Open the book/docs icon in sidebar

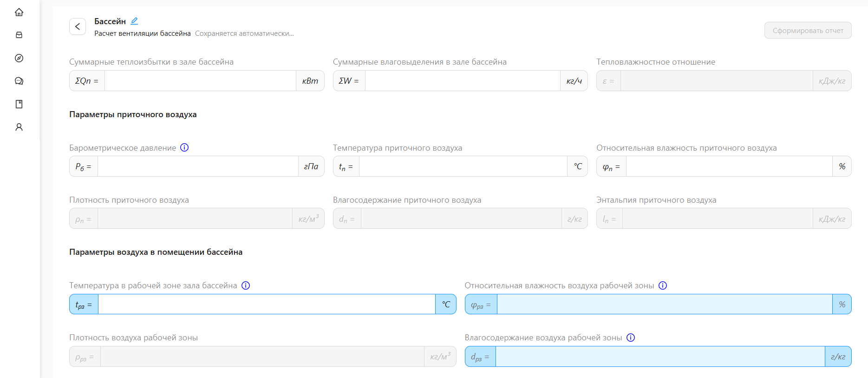[19, 104]
